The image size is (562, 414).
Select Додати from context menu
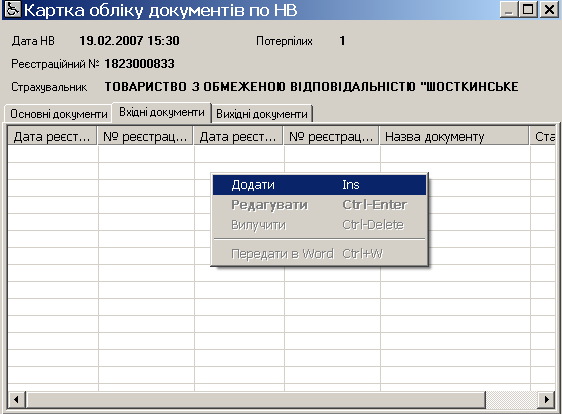tap(319, 185)
